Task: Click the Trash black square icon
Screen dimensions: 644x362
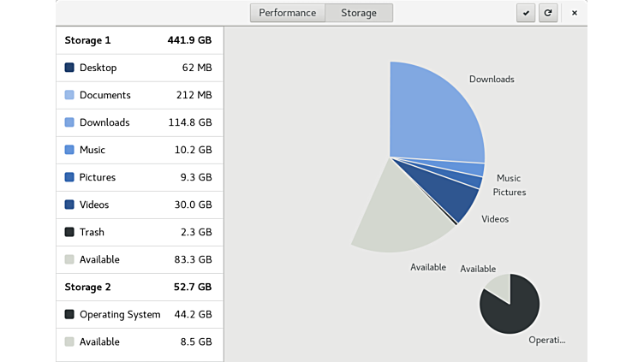Action: coord(69,232)
